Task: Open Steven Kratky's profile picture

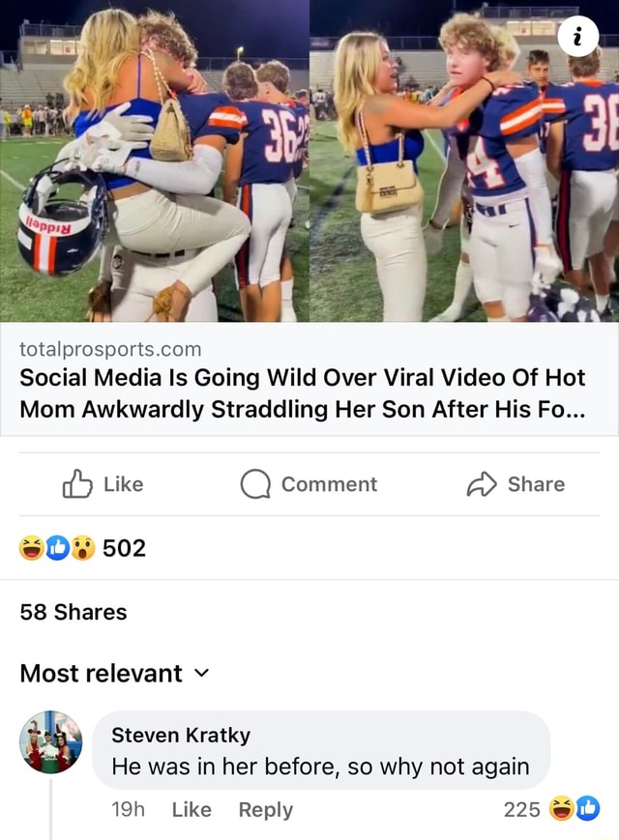Action: (51, 743)
